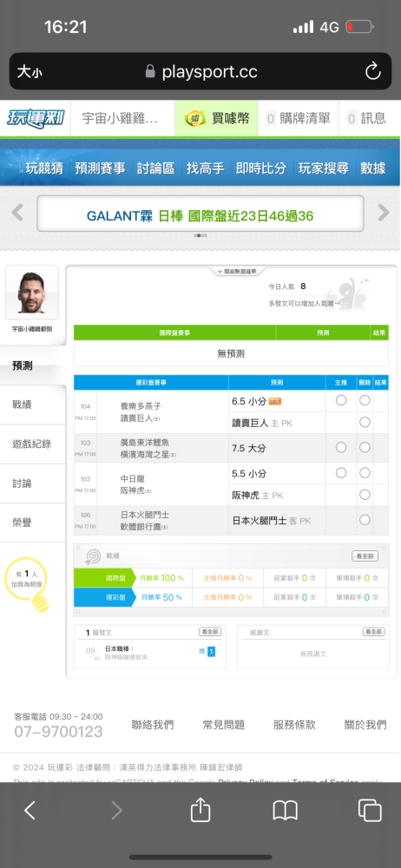
Task: Click the 軟體銀行鷹 team name
Action: 141,526
